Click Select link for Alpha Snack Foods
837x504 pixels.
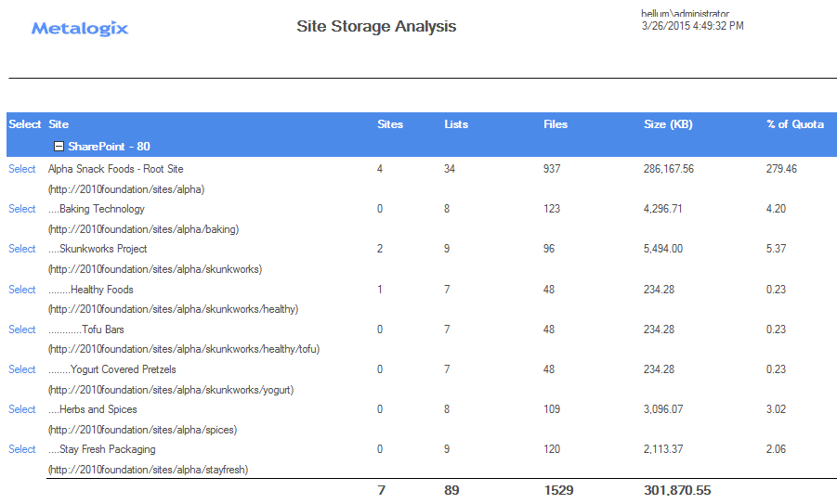pyautogui.click(x=22, y=169)
